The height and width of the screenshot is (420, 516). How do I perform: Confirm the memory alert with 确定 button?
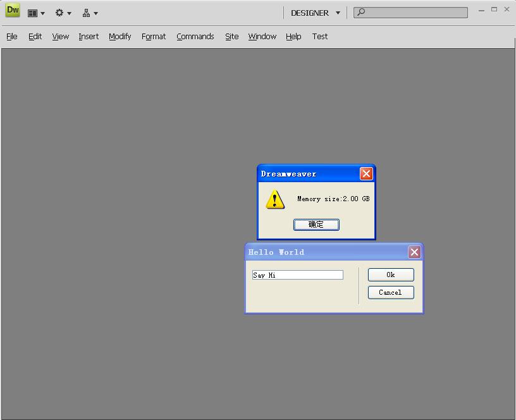[x=316, y=225]
